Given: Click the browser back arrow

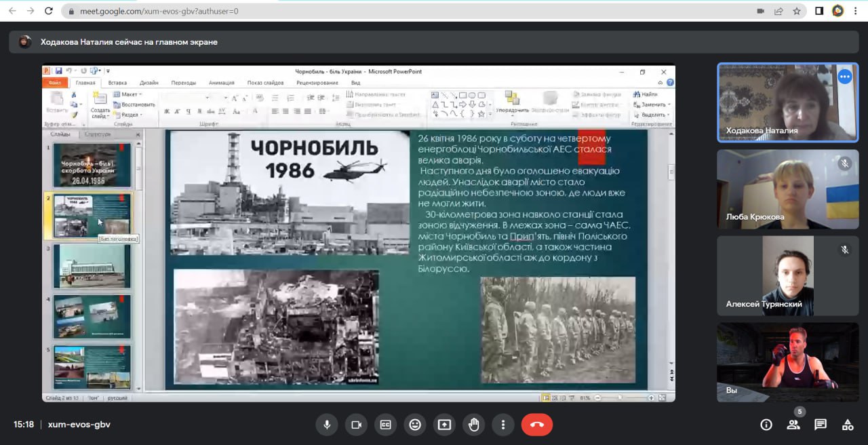Looking at the screenshot, I should tap(12, 11).
